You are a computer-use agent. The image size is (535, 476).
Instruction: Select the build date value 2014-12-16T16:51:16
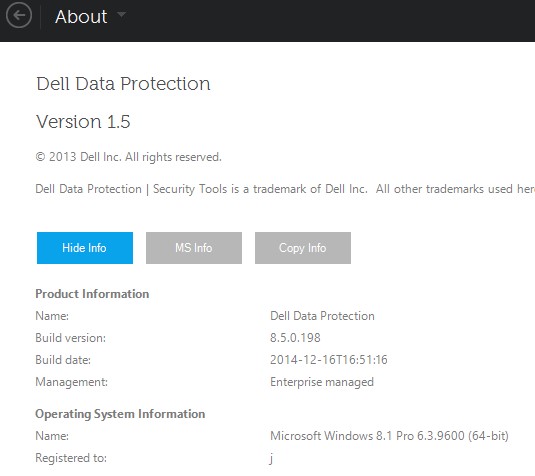[329, 360]
